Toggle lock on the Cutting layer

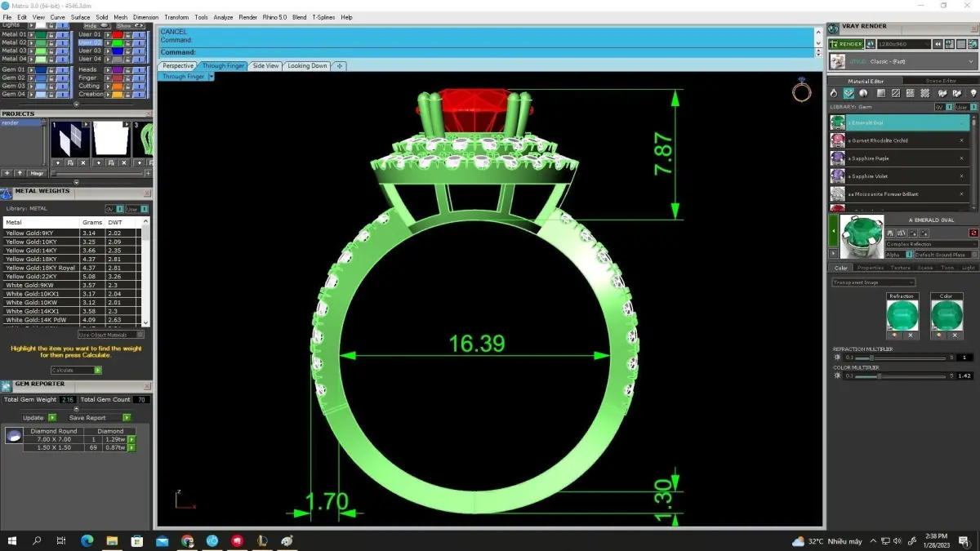[127, 86]
